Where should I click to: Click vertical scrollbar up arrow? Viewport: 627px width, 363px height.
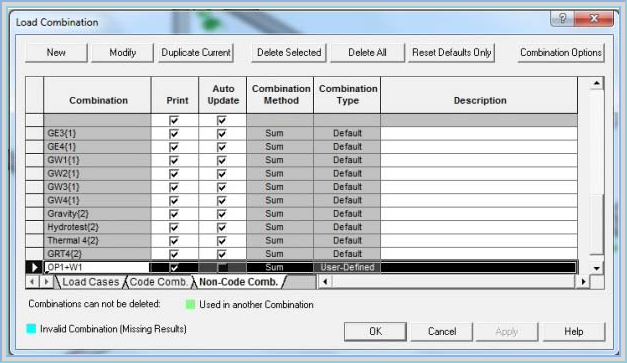(x=597, y=83)
